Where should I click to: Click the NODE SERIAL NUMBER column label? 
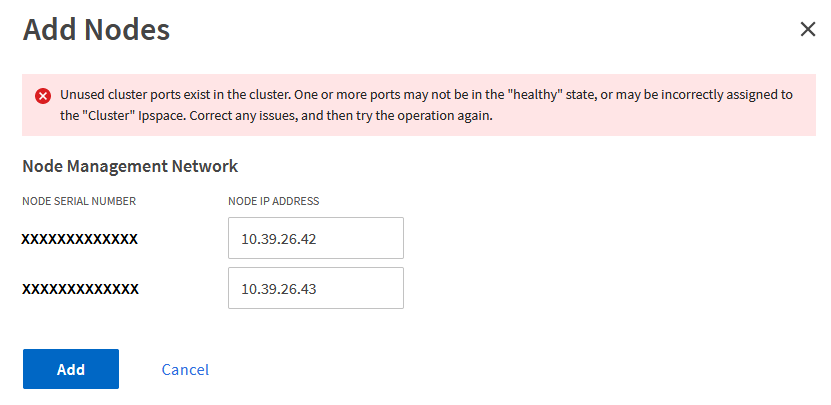[x=79, y=201]
